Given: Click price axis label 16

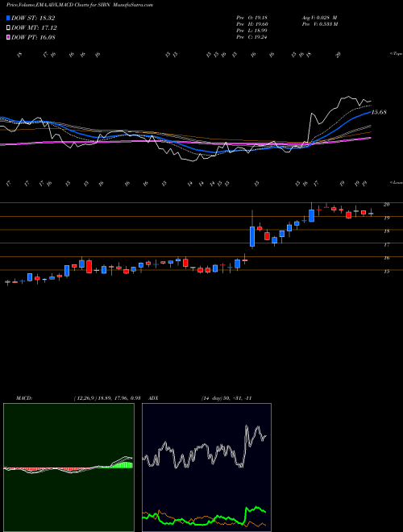Looking at the screenshot, I should [x=386, y=258].
